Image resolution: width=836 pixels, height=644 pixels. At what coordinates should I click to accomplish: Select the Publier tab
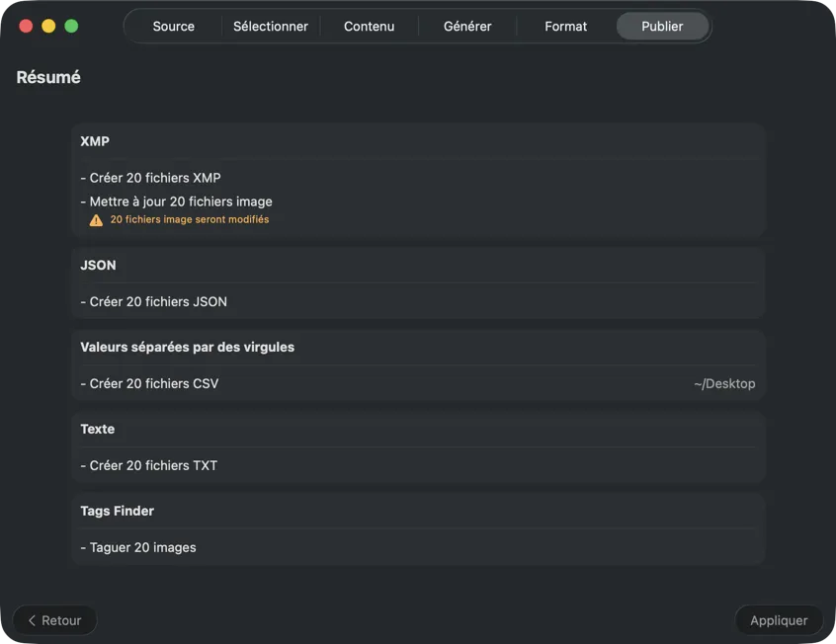pos(662,27)
